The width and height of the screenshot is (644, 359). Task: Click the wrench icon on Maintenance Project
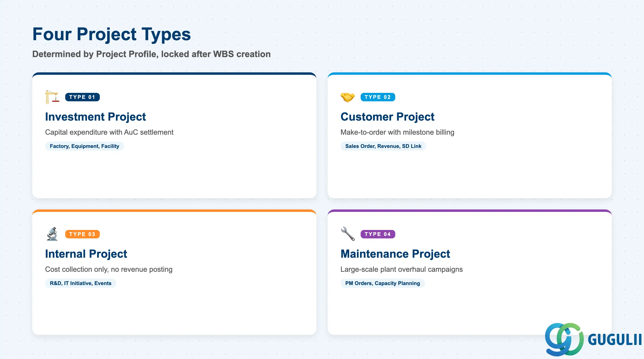348,234
